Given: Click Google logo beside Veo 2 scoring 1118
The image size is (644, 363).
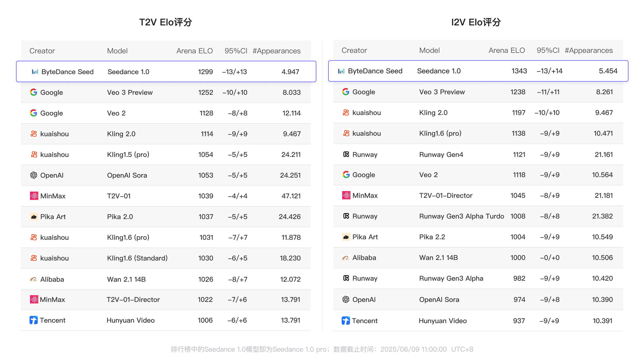Looking at the screenshot, I should point(346,175).
